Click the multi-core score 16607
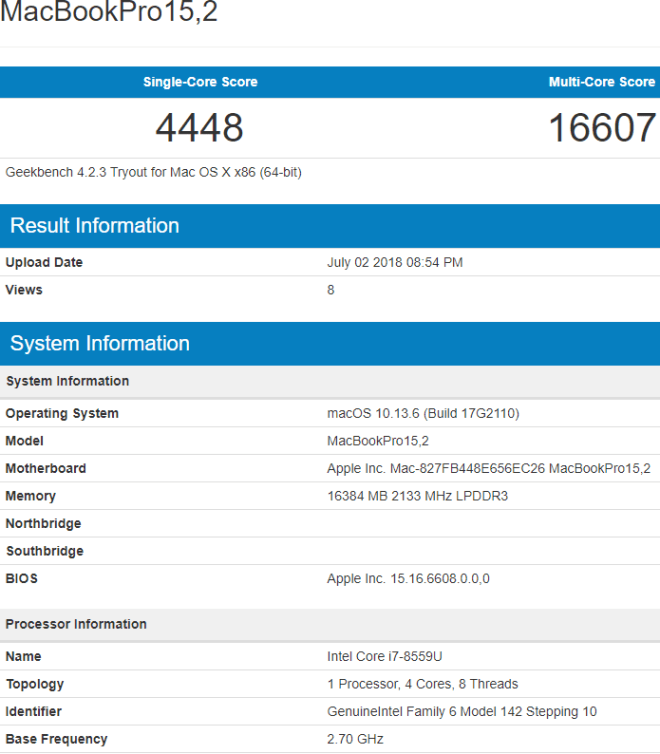Viewport: 660px width, 754px height. 601,128
